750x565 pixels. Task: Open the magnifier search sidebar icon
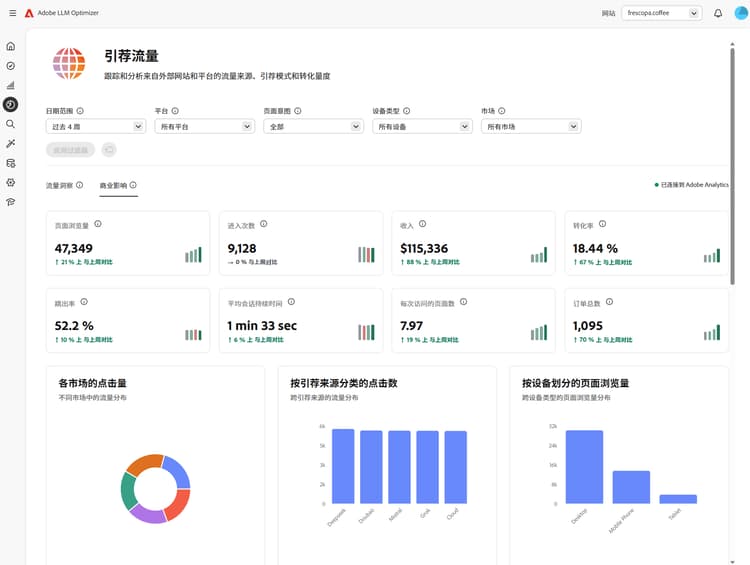11,124
